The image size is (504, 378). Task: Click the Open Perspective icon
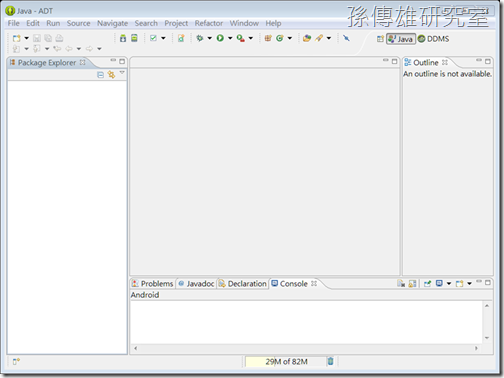(x=380, y=39)
